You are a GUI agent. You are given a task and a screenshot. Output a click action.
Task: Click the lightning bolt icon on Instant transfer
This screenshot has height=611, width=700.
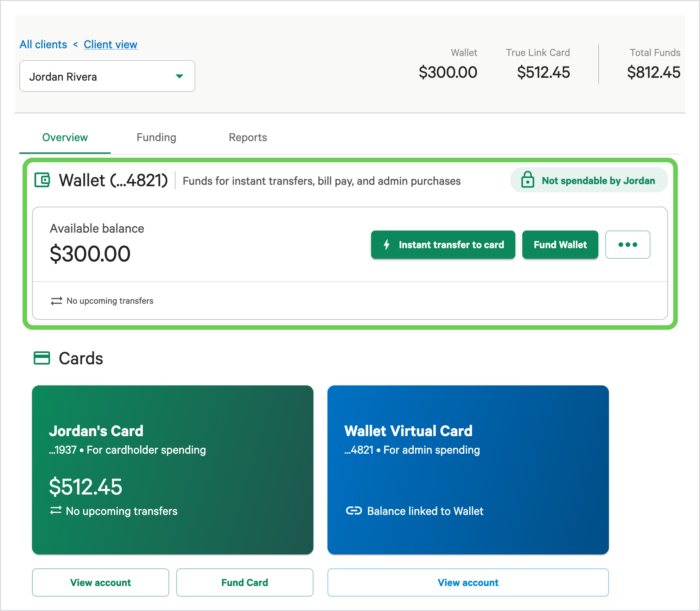pos(387,245)
